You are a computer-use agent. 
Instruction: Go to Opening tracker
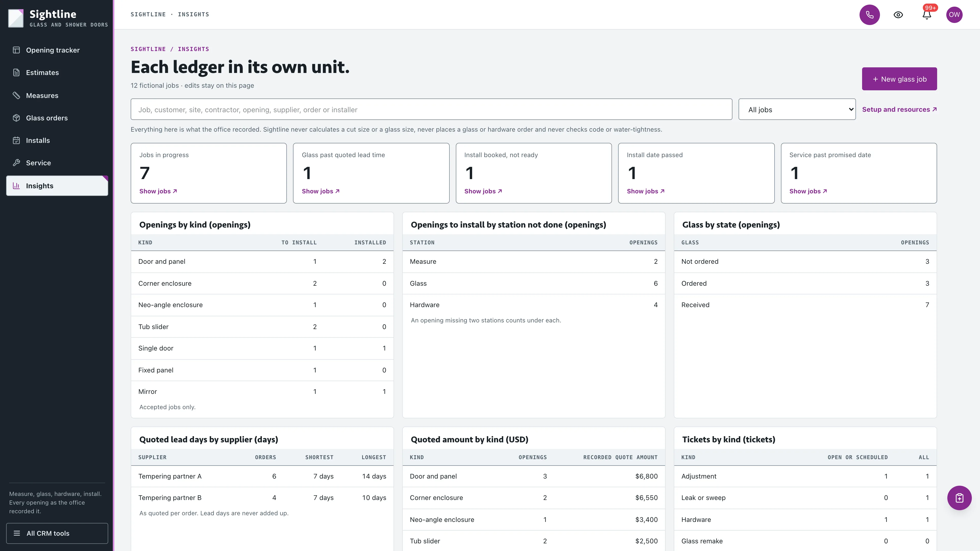tap(57, 50)
